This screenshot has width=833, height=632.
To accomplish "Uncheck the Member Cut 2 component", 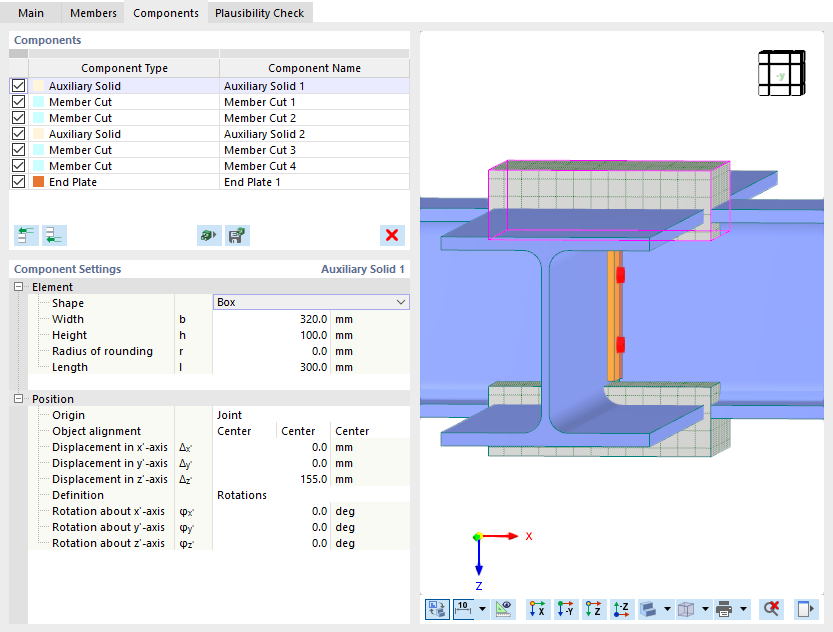I will click(18, 118).
